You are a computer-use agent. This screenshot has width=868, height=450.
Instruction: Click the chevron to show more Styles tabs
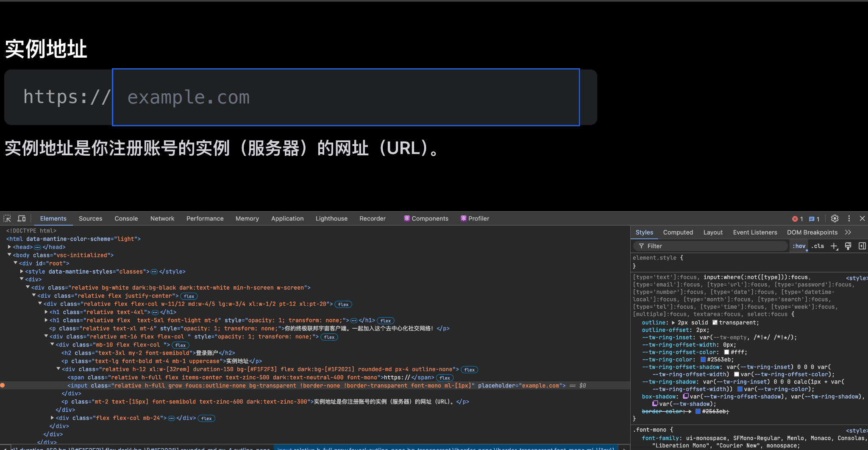tap(848, 232)
